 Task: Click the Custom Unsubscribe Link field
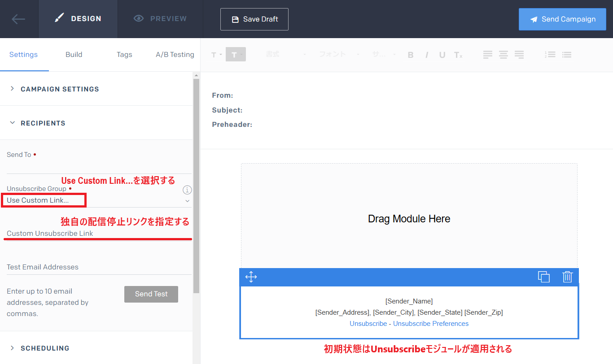[x=99, y=234]
